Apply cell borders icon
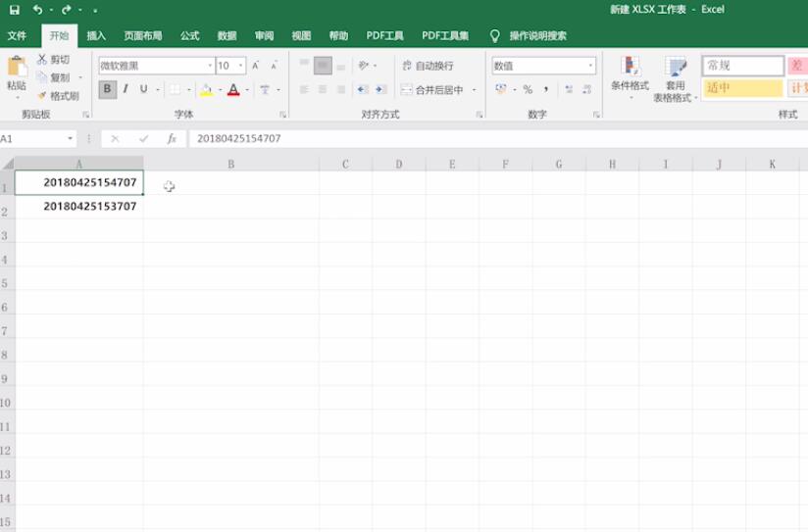Viewport: 808px width, 532px height. tap(176, 89)
